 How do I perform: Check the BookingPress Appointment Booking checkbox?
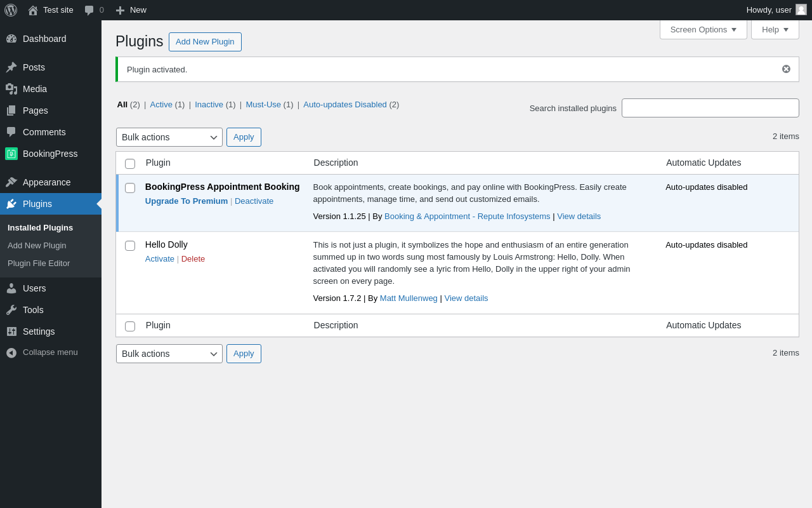[130, 188]
